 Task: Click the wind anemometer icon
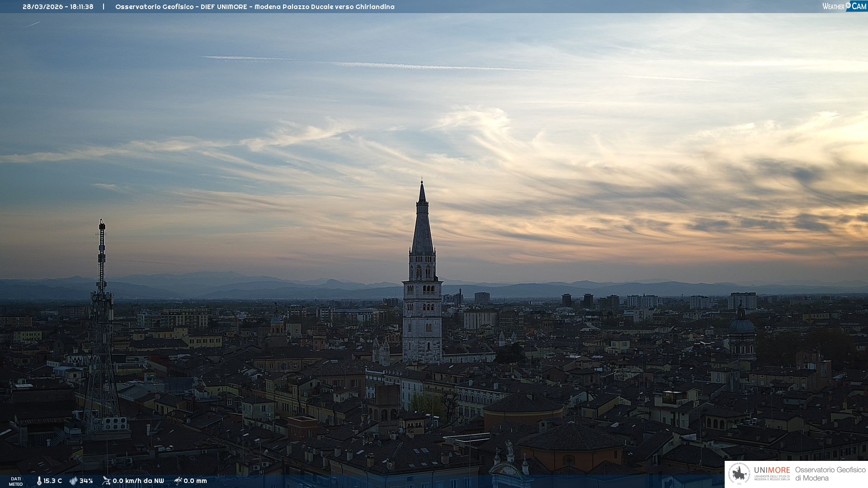click(106, 481)
